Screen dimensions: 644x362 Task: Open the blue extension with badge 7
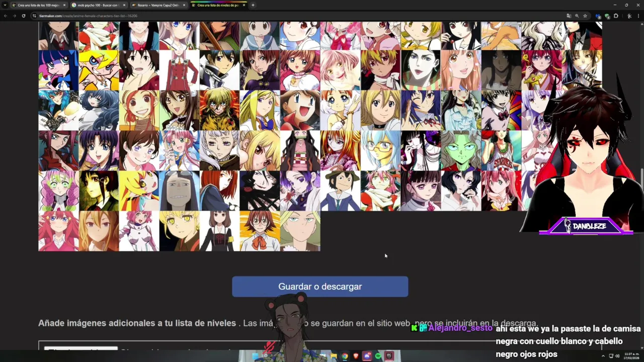click(x=598, y=16)
